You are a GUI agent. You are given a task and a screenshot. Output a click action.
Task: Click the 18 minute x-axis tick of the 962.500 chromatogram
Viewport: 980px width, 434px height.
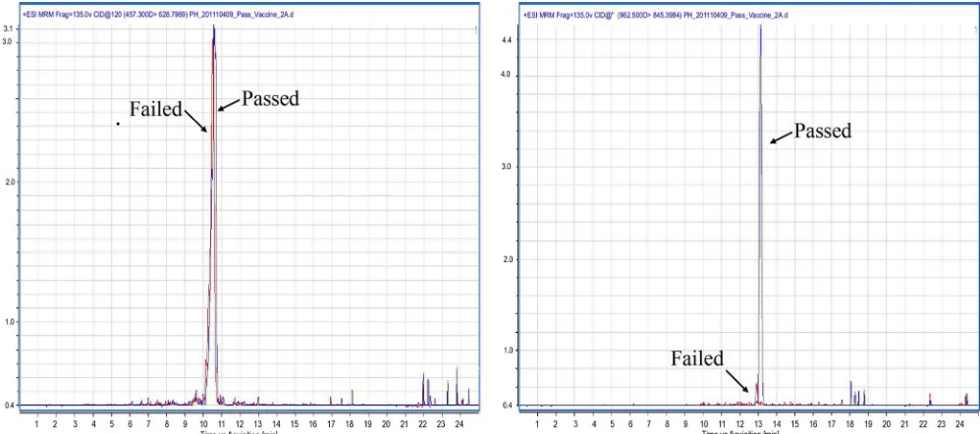point(849,423)
